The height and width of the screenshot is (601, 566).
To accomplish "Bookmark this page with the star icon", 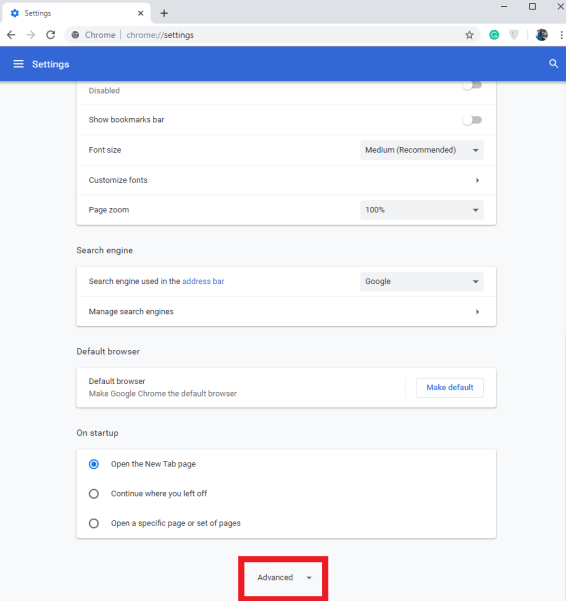I will (469, 35).
